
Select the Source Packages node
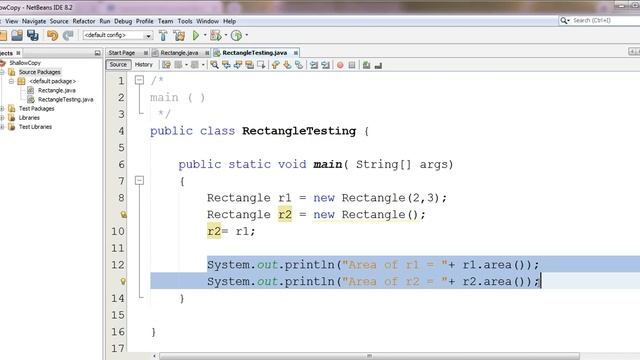(x=40, y=72)
